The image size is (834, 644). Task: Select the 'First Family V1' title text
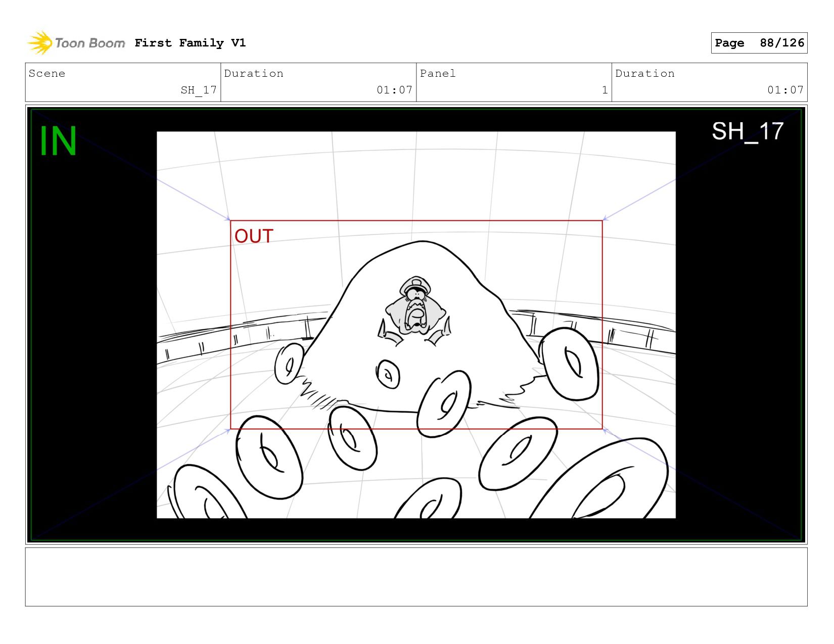[190, 43]
